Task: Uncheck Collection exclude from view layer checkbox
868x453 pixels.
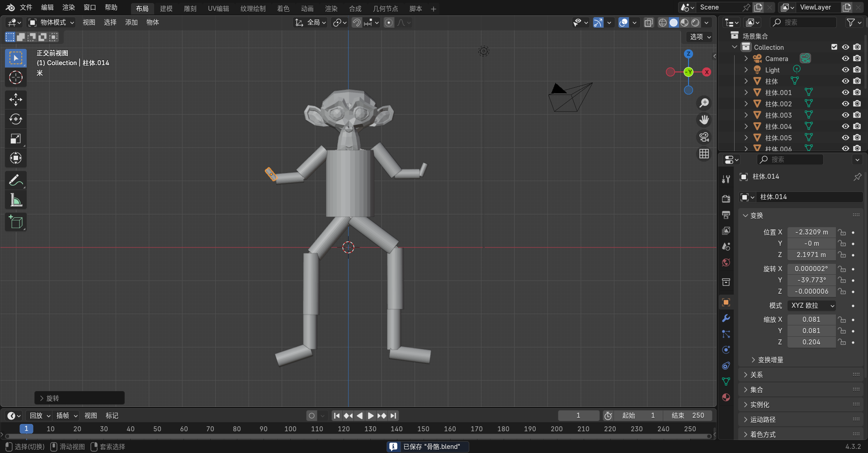Action: point(834,47)
